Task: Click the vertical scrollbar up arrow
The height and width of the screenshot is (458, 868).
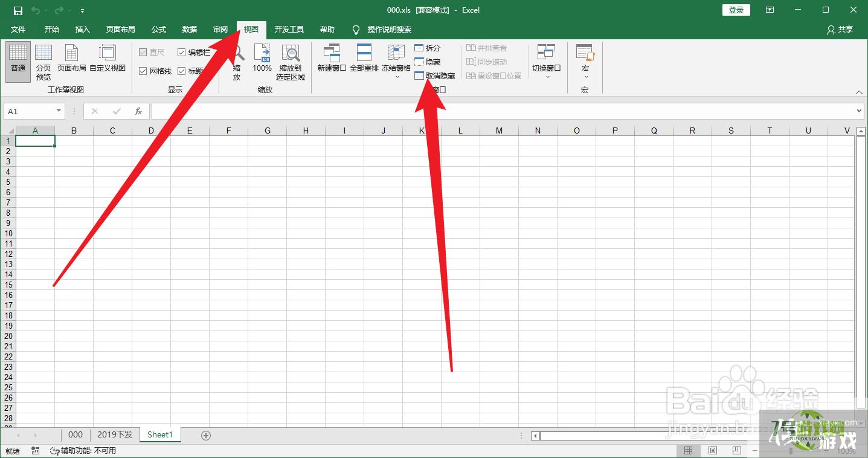Action: 861,131
